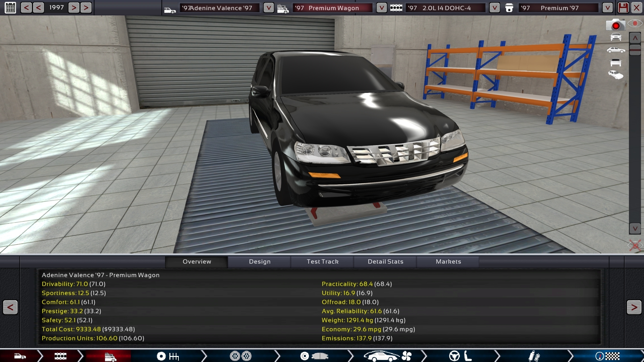This screenshot has height=362, width=644.
Task: Go to next page with right arrow button
Action: [x=634, y=307]
